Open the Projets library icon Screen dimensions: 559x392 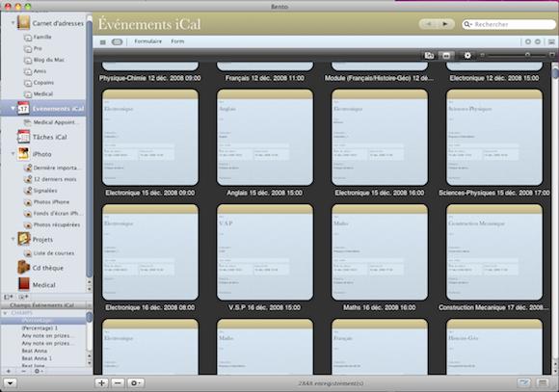pos(23,239)
